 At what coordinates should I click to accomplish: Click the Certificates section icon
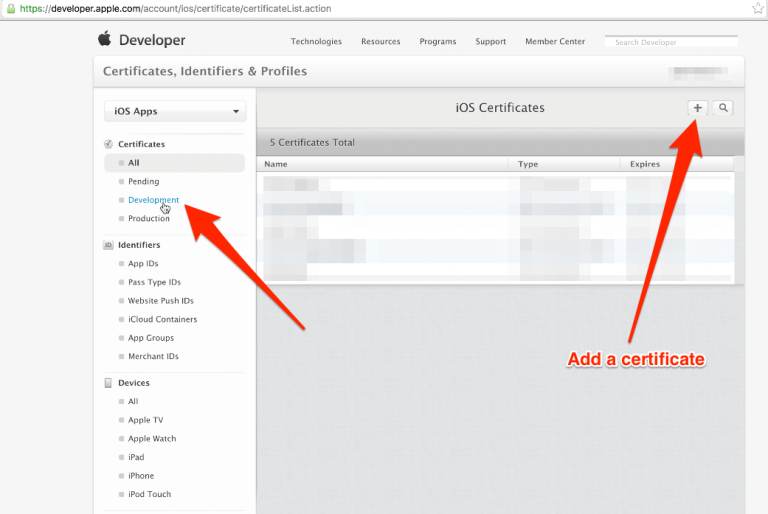coord(108,144)
